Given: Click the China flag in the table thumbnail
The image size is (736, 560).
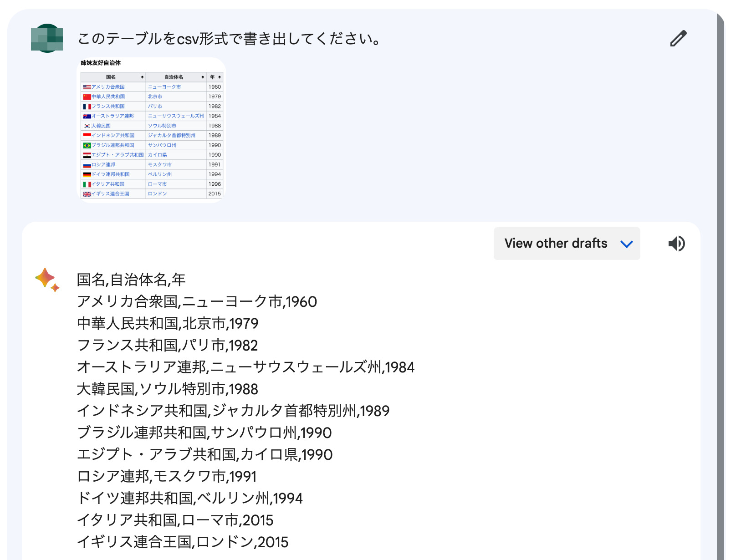Looking at the screenshot, I should tap(87, 97).
